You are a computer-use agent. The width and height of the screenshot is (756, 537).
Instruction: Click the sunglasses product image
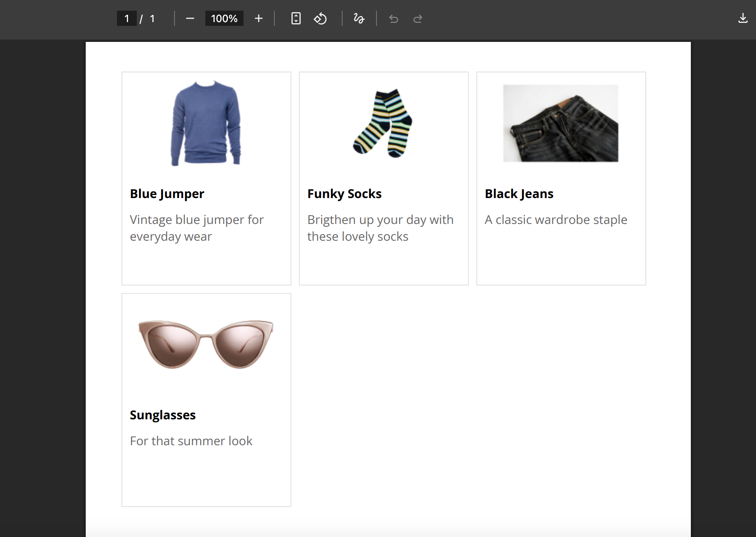tap(206, 344)
